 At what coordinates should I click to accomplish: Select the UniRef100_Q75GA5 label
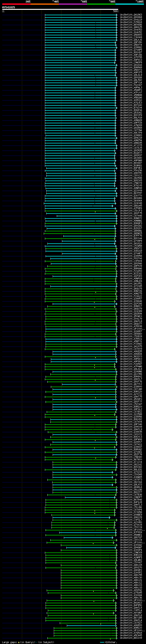(x=131, y=593)
